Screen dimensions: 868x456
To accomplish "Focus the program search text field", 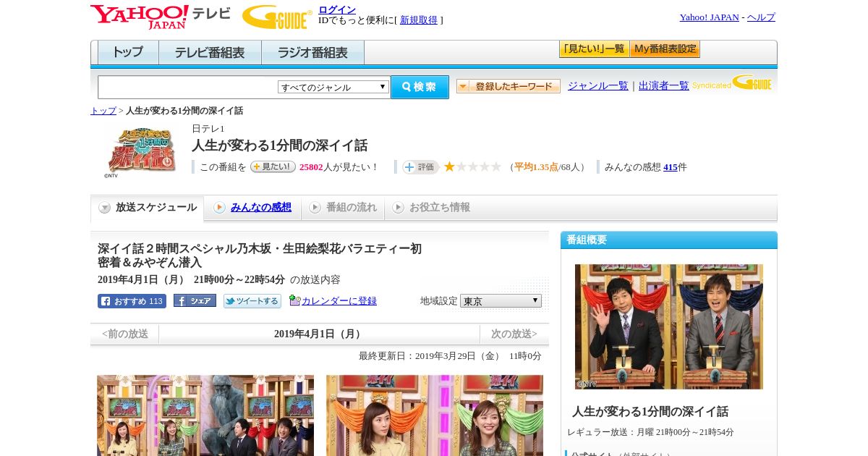I will [x=188, y=87].
